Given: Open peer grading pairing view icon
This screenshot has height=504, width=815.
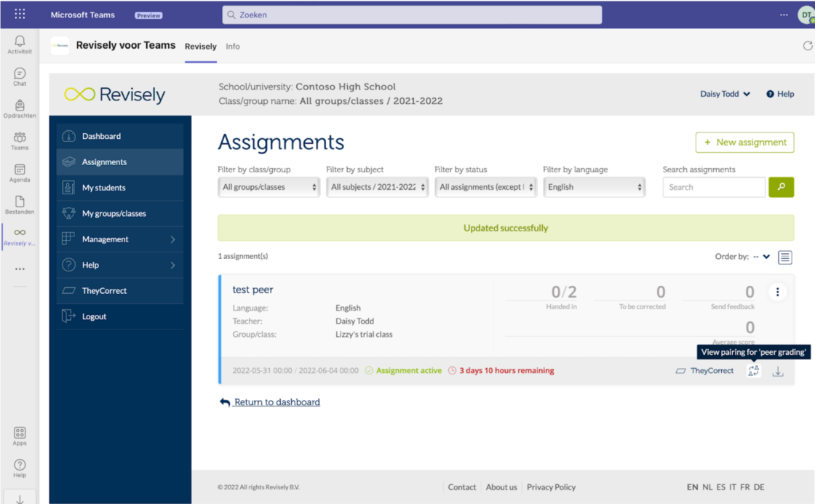Looking at the screenshot, I should click(x=753, y=371).
